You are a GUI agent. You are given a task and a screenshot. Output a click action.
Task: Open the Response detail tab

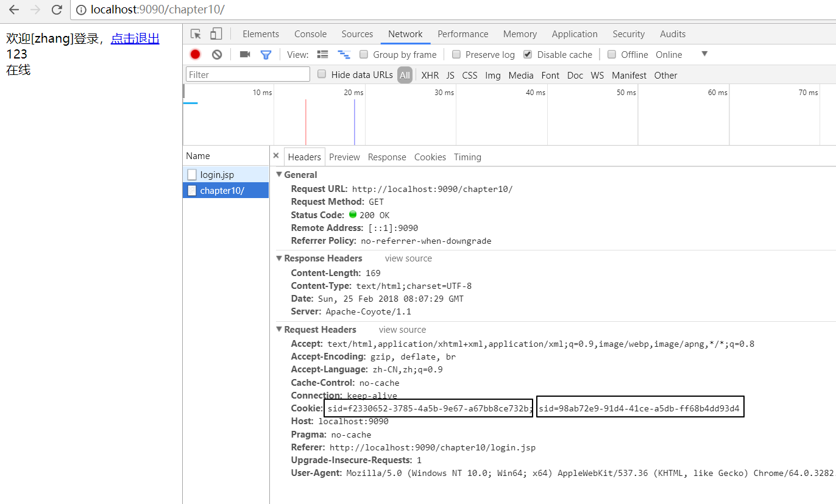pos(387,157)
